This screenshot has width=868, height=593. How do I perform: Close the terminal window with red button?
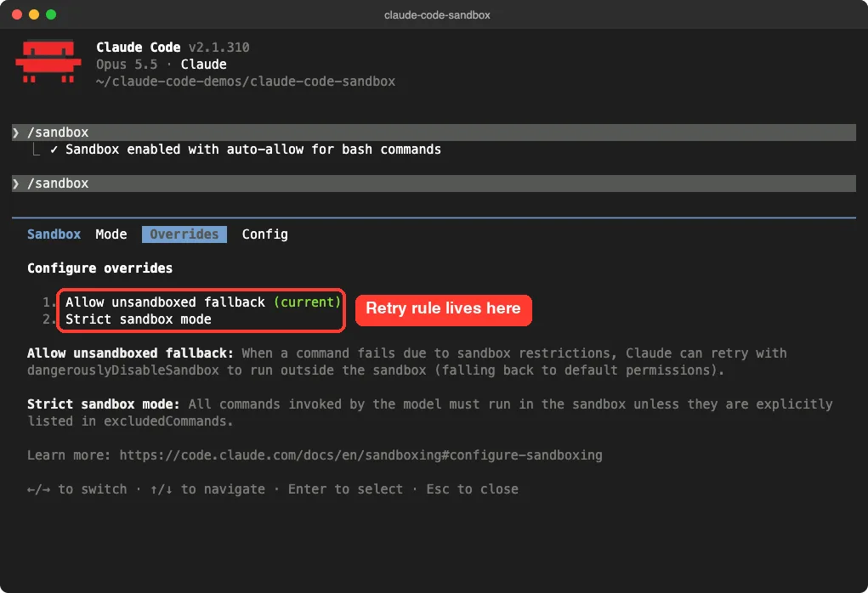click(17, 14)
